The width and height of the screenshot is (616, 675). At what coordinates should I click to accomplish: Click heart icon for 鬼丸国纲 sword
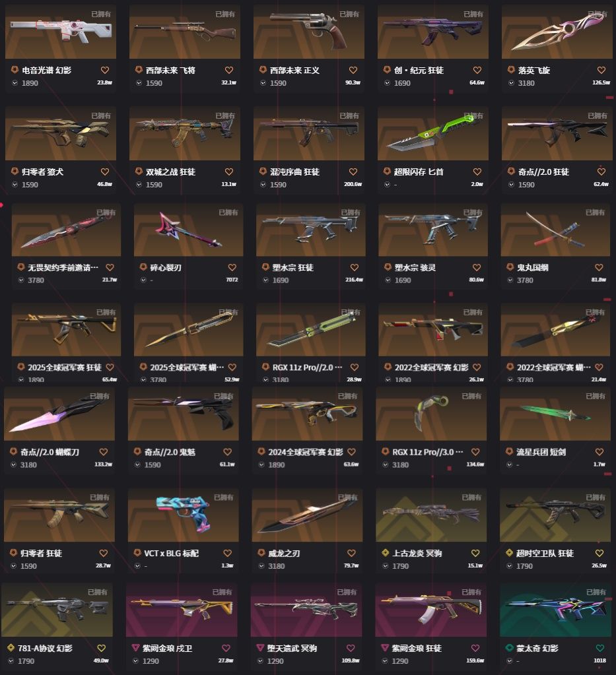click(599, 267)
